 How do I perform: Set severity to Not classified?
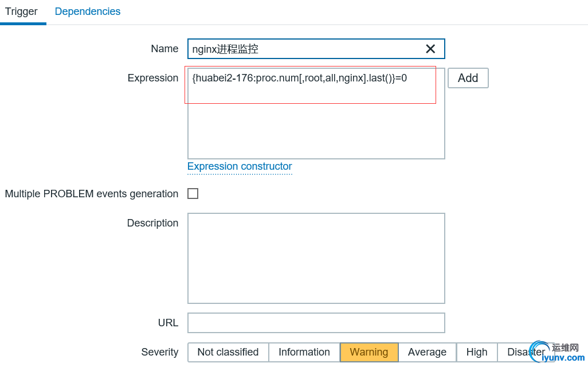[228, 352]
